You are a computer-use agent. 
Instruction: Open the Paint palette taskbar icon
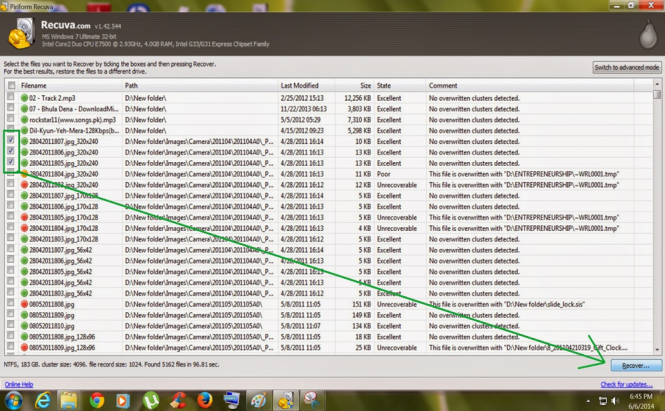click(258, 400)
